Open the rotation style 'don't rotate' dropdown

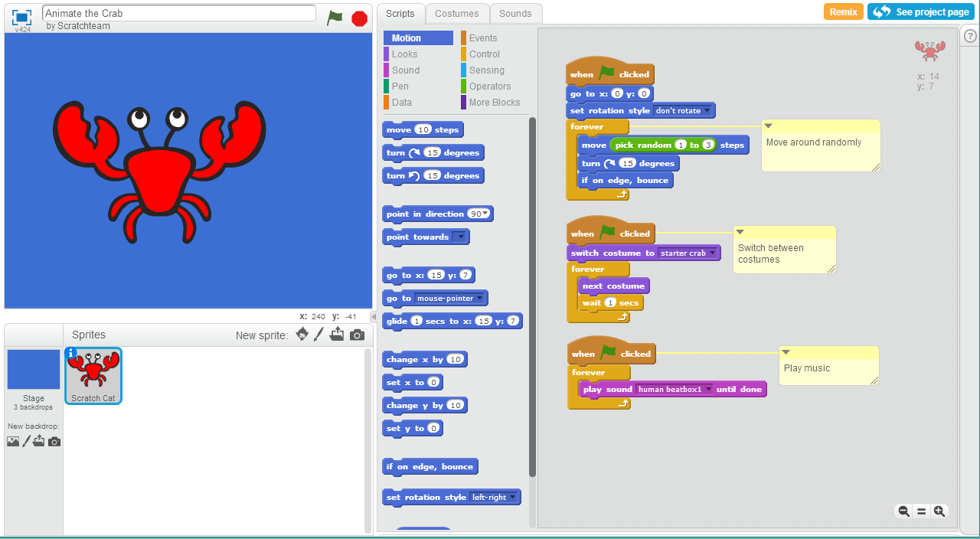click(x=707, y=111)
